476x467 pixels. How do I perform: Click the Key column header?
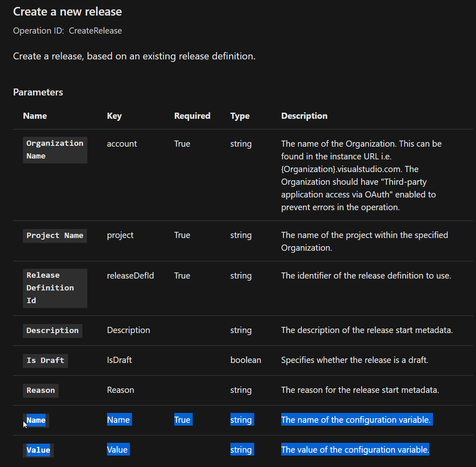tap(114, 116)
